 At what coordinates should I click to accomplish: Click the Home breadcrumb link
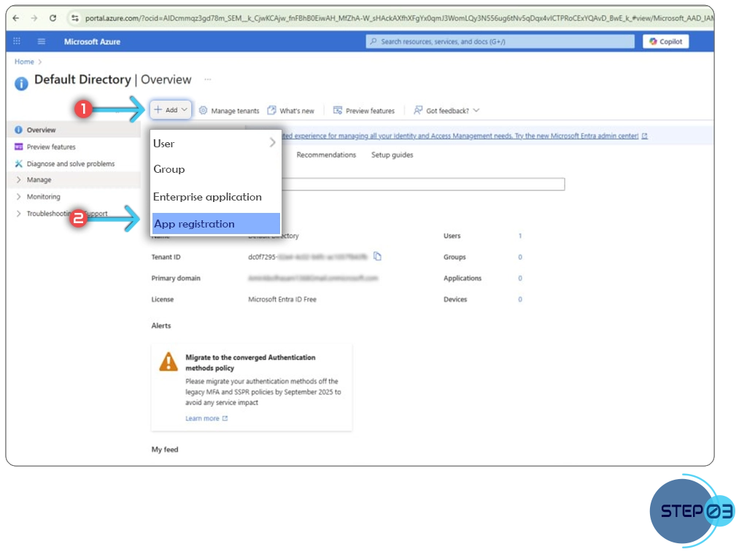point(24,62)
